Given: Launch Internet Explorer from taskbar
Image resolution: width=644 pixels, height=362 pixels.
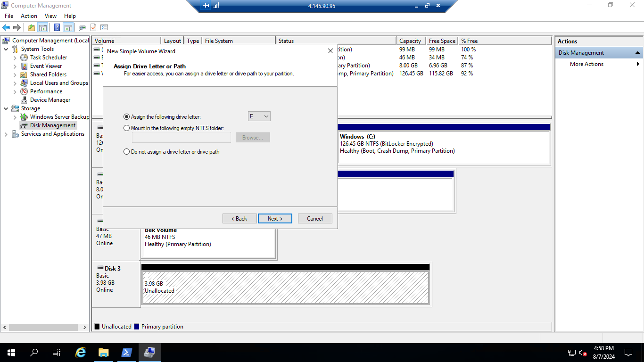Looking at the screenshot, I should coord(81,352).
